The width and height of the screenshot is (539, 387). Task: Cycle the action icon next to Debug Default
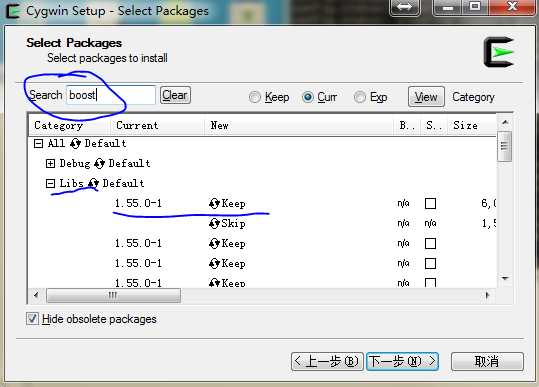click(99, 163)
